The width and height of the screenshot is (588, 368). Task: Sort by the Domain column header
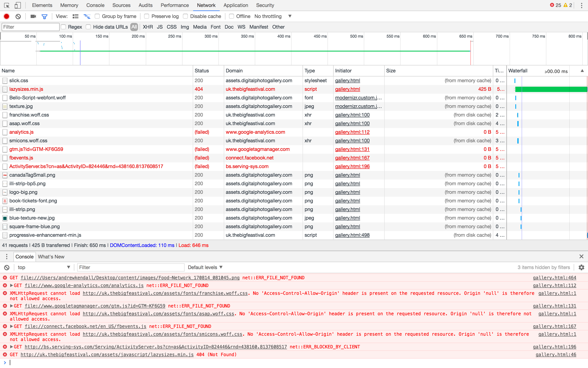[x=263, y=71]
